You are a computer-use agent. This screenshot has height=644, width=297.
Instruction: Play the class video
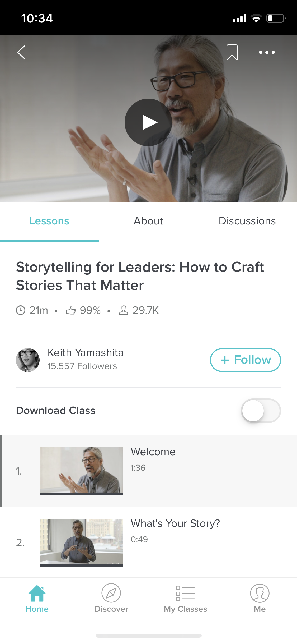pos(148,122)
